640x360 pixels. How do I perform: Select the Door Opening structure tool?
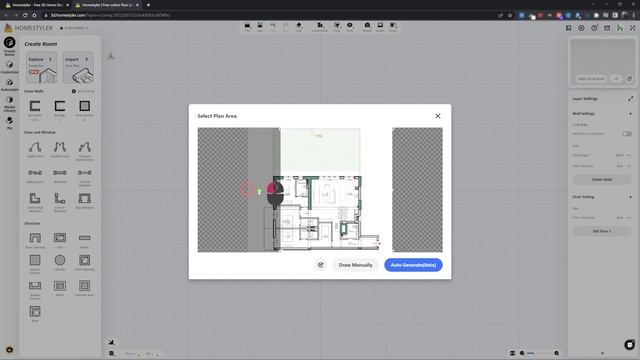(35, 240)
